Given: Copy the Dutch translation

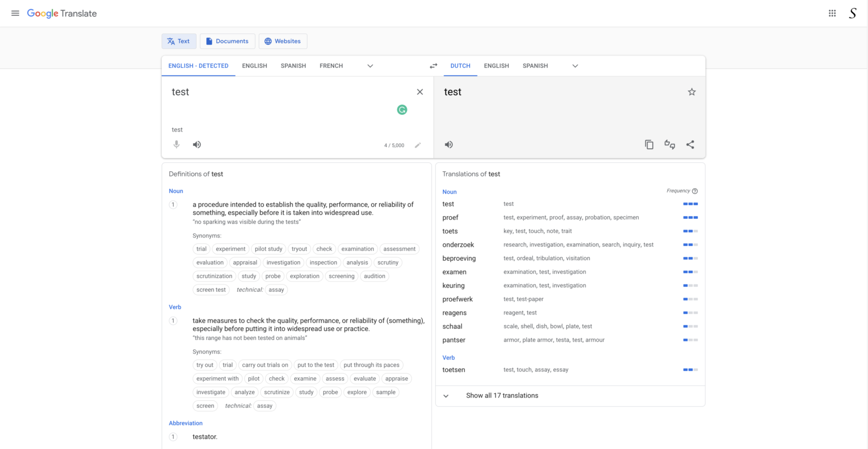Looking at the screenshot, I should click(649, 144).
